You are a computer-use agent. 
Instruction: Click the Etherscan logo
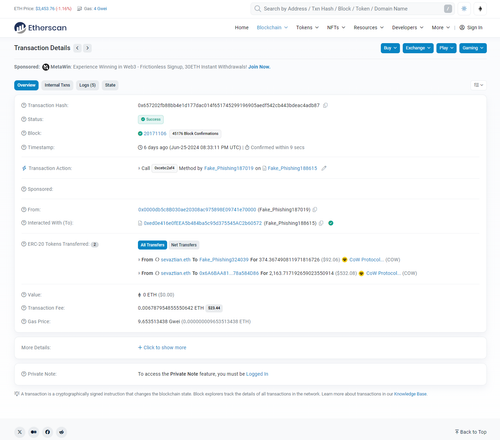[40, 28]
